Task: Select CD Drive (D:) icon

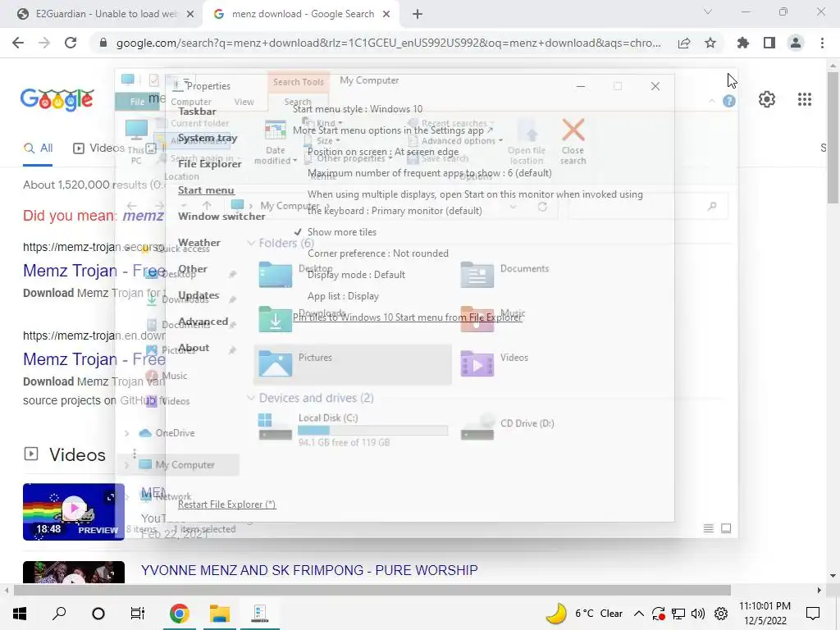Action: click(x=477, y=427)
